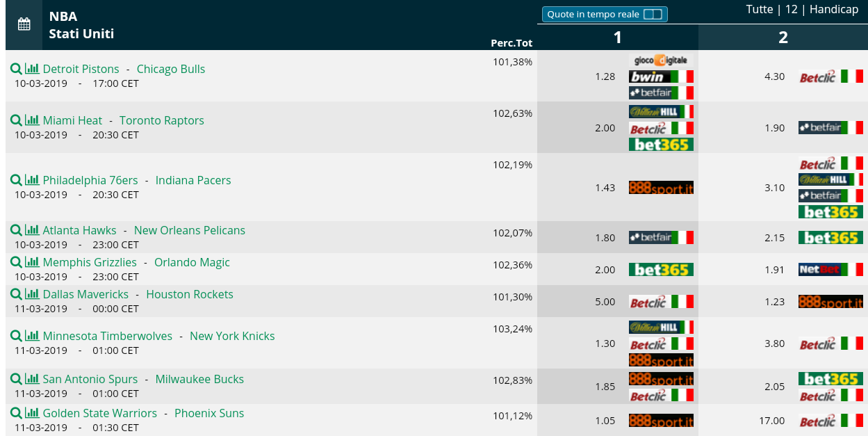868x436 pixels.
Task: Click odds 1.05 for Golden State Warriors
Action: [605, 421]
